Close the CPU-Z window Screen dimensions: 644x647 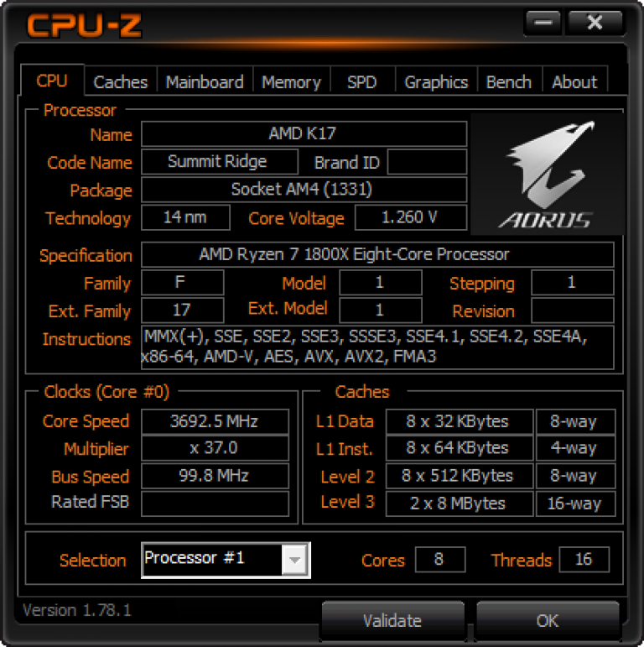coord(595,23)
